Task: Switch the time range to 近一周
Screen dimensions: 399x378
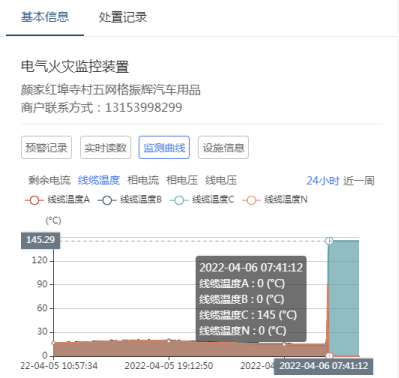Action: (x=359, y=181)
